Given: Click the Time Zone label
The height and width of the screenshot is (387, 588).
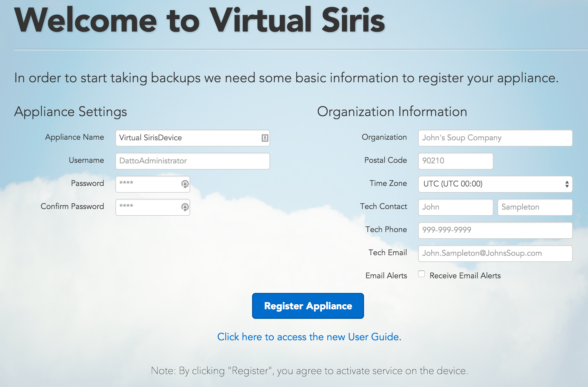Looking at the screenshot, I should 388,183.
